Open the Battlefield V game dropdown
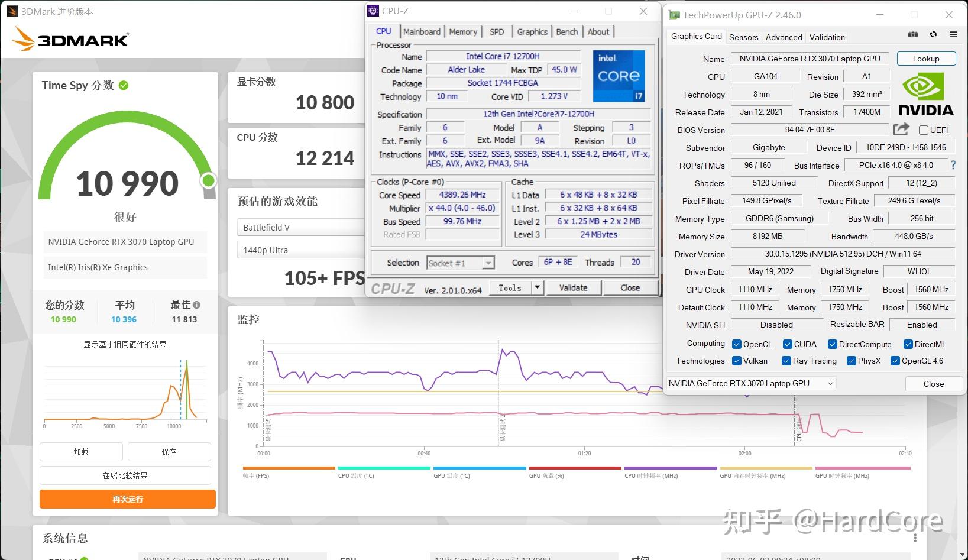Viewport: 968px width, 560px height. [301, 228]
